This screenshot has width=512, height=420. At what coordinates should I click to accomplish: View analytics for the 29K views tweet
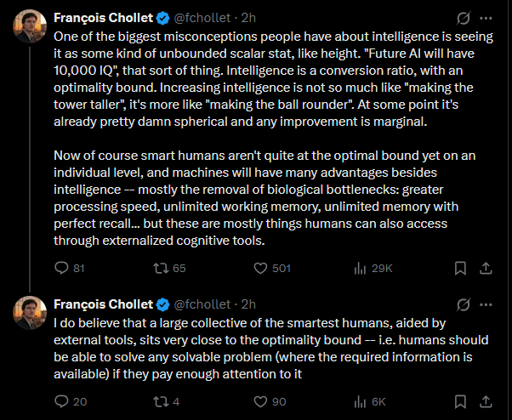pyautogui.click(x=358, y=268)
